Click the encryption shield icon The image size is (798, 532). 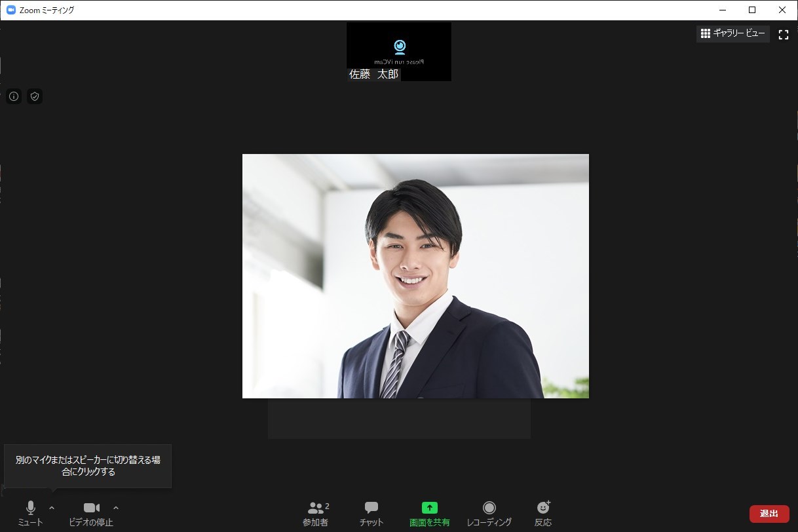(x=35, y=96)
